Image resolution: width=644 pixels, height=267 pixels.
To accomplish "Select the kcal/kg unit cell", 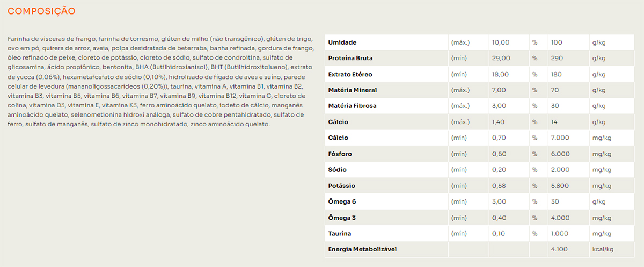I will tap(603, 250).
